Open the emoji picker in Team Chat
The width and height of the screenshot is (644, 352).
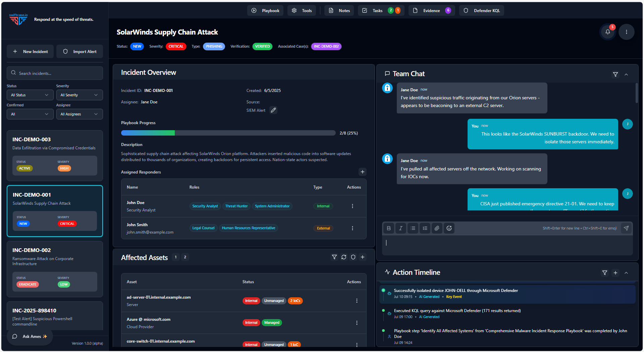coord(449,228)
